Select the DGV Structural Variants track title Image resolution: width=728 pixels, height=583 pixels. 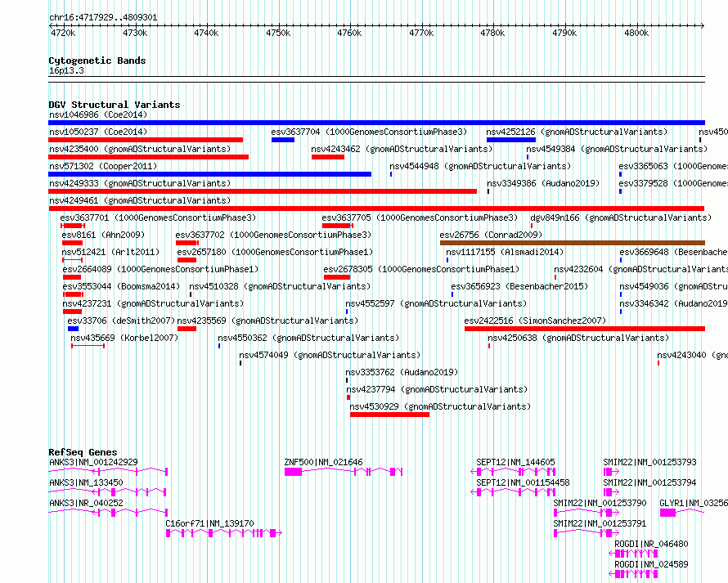[115, 105]
